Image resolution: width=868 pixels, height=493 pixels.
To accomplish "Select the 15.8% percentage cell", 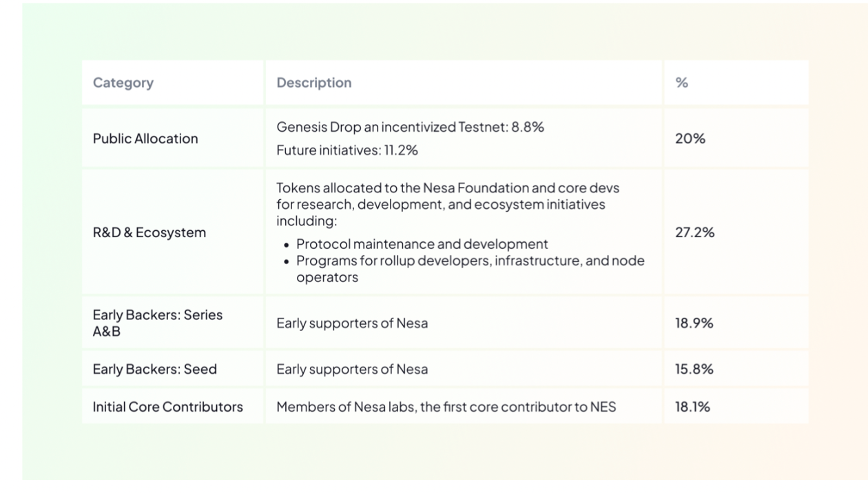I will [694, 369].
